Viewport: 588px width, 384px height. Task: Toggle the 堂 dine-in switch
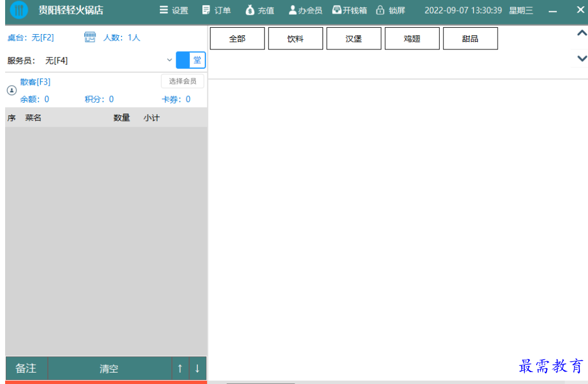191,60
